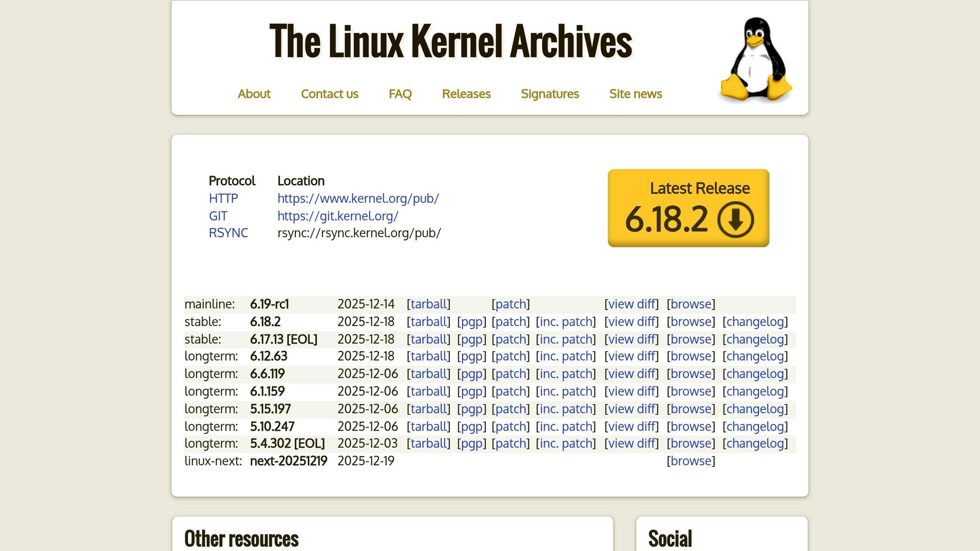Open the Releases page
Viewport: 980px width, 551px height.
coord(466,94)
